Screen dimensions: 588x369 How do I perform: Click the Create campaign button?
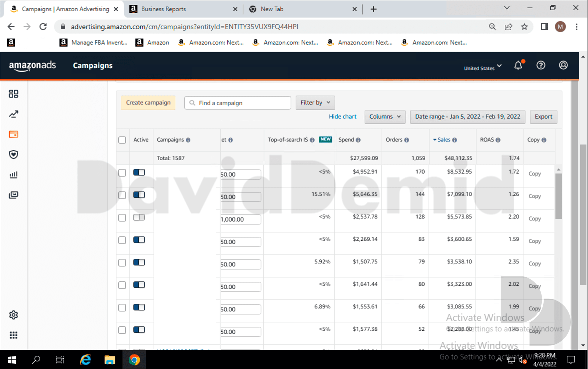pos(148,103)
